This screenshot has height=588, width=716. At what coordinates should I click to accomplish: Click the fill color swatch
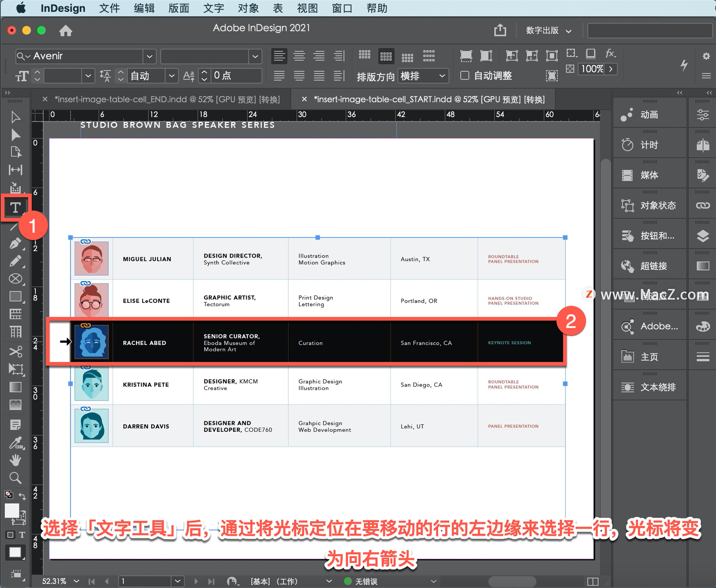coord(12,510)
